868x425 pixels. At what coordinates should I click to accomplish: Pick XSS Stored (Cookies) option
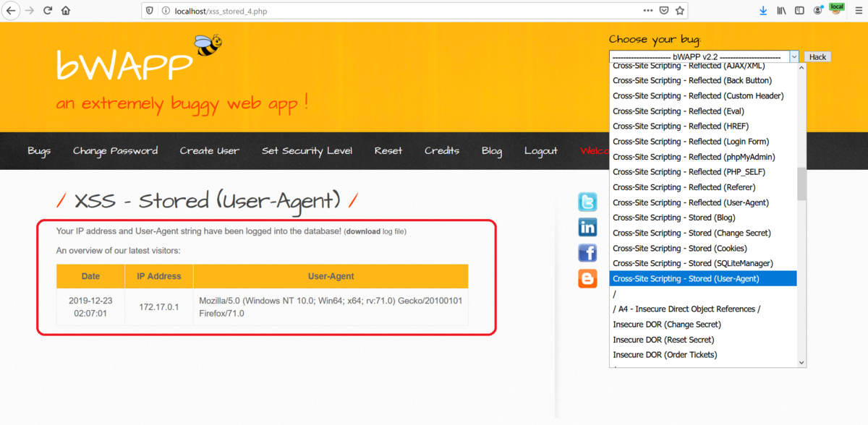pos(703,248)
